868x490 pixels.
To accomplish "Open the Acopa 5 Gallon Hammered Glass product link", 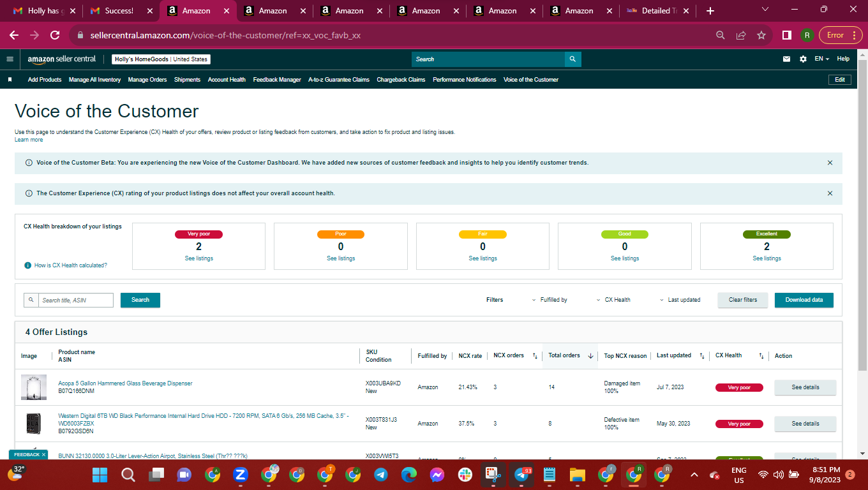I will pos(125,383).
